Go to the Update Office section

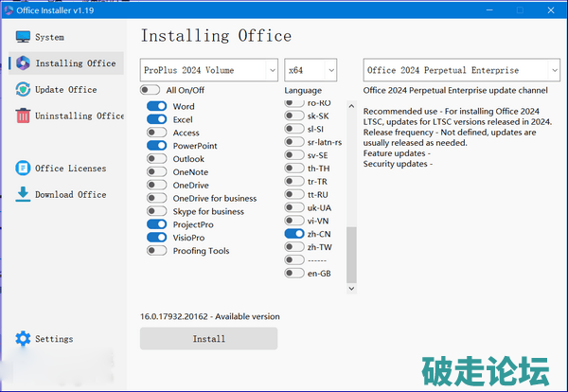pos(66,90)
